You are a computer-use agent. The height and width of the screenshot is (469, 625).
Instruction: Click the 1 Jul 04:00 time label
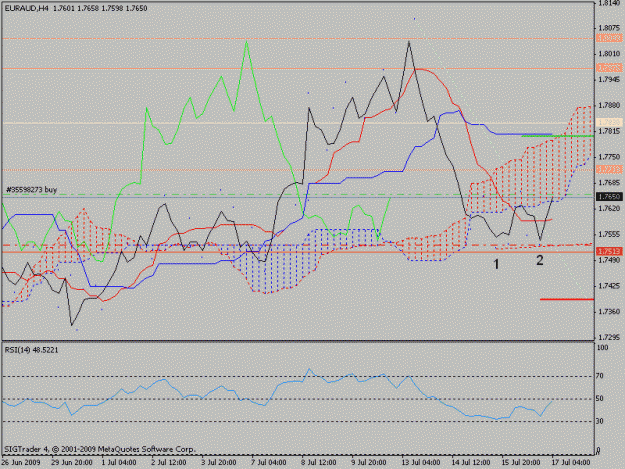[119, 462]
